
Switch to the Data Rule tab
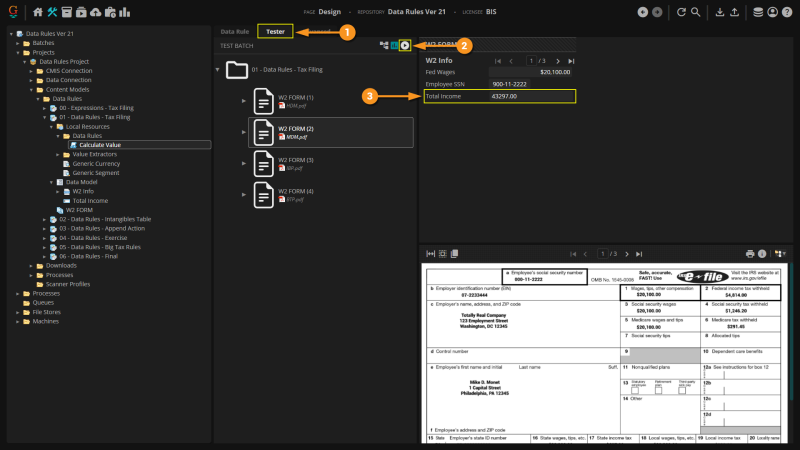(x=235, y=32)
